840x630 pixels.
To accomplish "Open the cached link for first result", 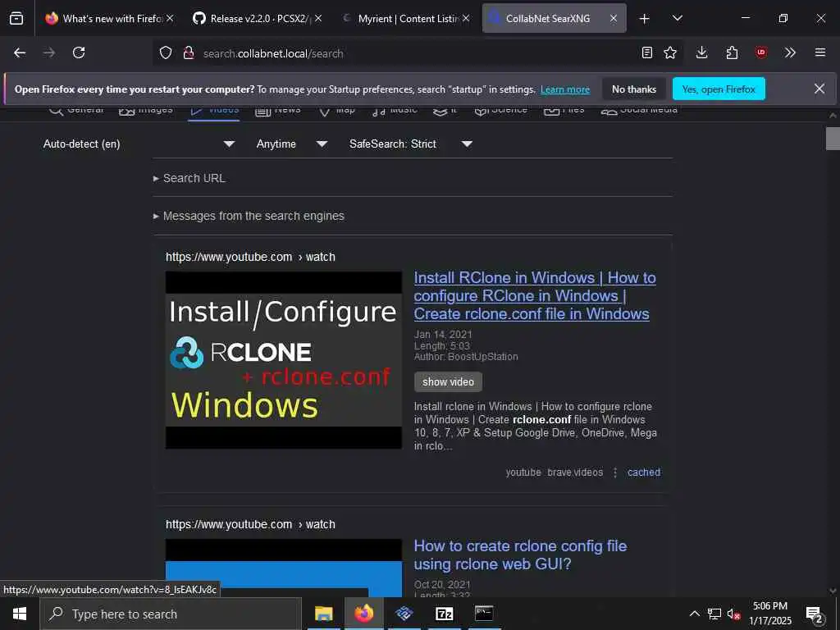I will click(x=643, y=472).
